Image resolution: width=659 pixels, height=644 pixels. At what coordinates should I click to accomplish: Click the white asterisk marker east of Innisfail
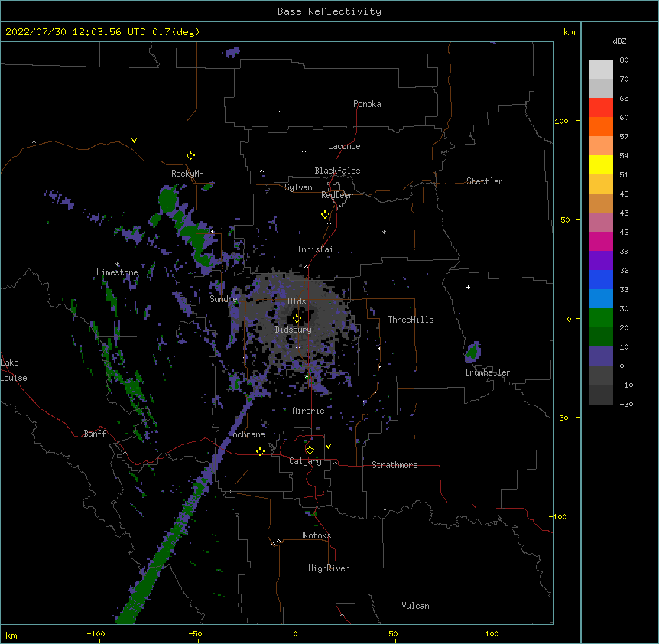click(384, 232)
